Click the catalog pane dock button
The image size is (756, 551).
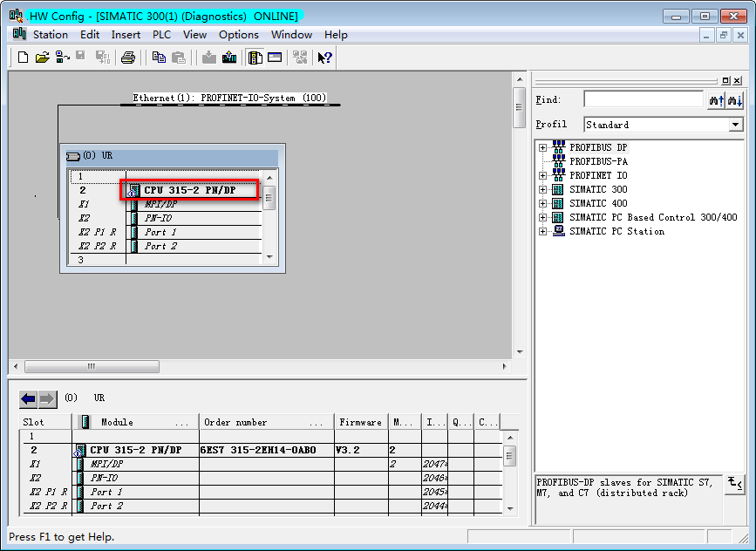pos(726,80)
